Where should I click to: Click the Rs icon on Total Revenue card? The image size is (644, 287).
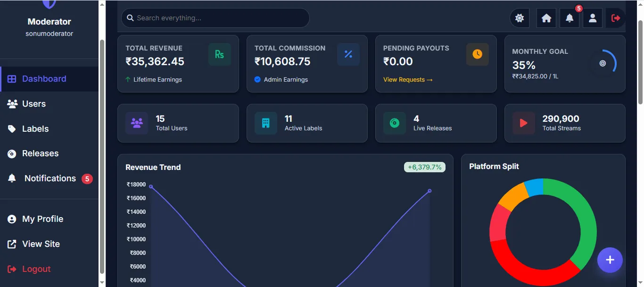(x=220, y=54)
